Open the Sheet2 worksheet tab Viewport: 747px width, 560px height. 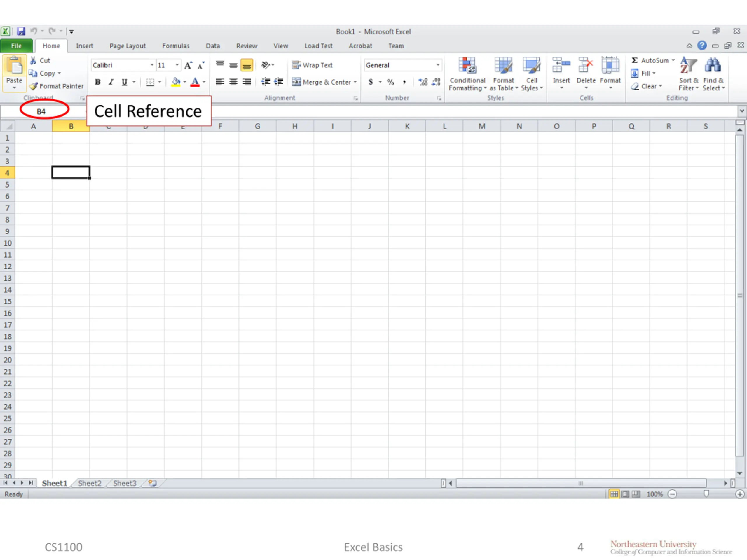[x=90, y=483]
